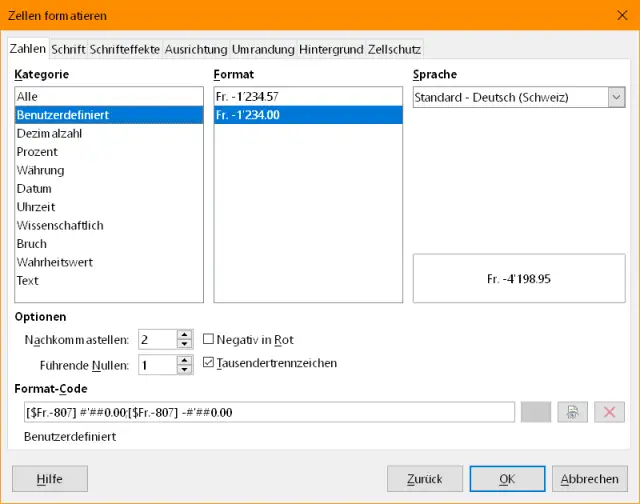Screen dimensions: 640x504
Task: Click the disabled add format button
Action: pos(536,412)
